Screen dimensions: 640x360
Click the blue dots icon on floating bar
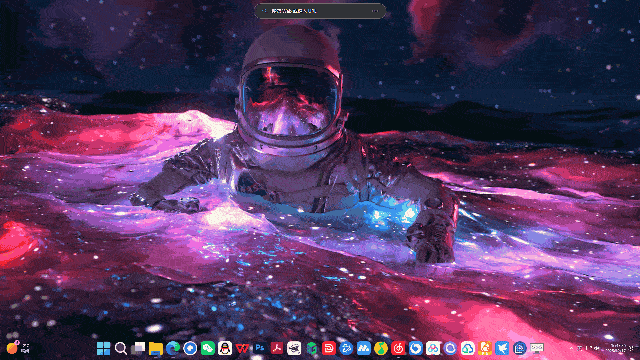(264, 11)
